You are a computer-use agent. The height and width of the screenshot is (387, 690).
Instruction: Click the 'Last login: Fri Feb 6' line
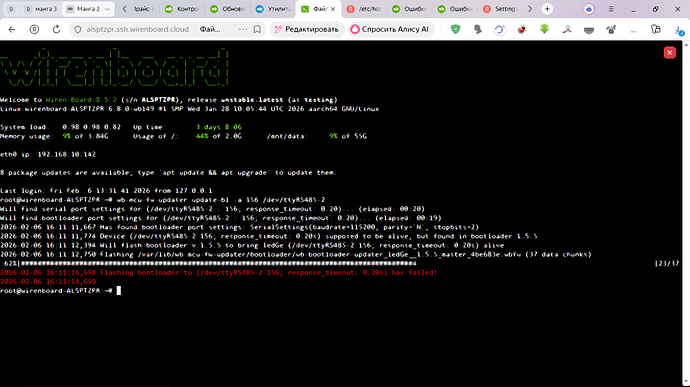106,191
